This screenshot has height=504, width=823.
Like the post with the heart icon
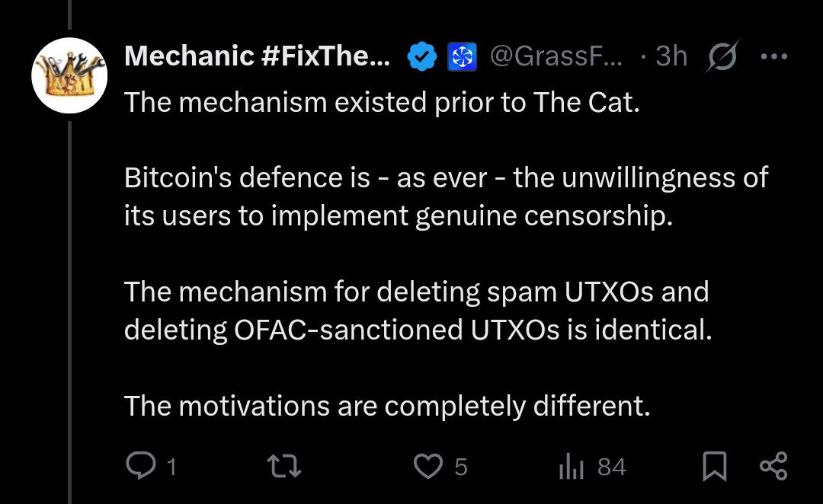pos(429,466)
